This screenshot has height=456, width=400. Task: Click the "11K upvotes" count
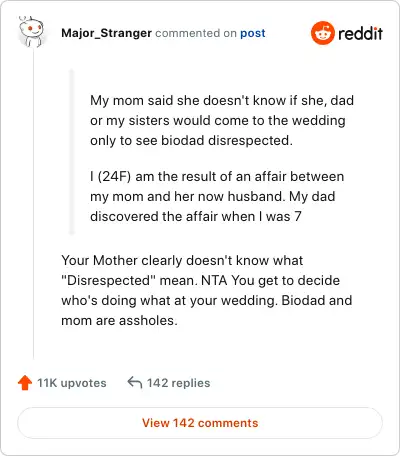(72, 383)
